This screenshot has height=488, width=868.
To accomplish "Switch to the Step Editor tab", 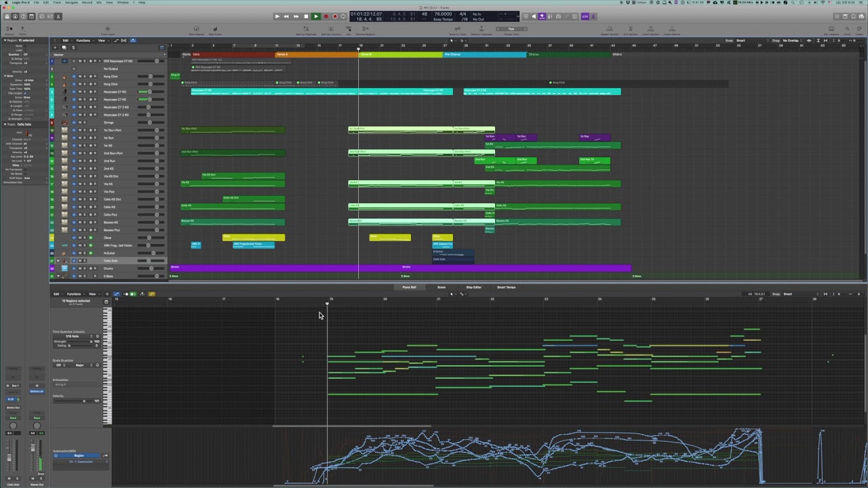I will pos(473,287).
